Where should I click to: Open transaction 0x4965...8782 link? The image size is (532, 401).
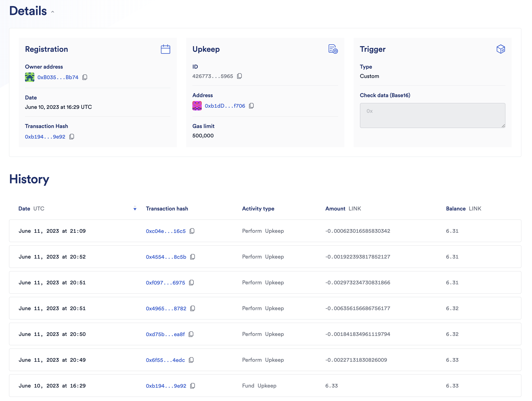(x=166, y=308)
